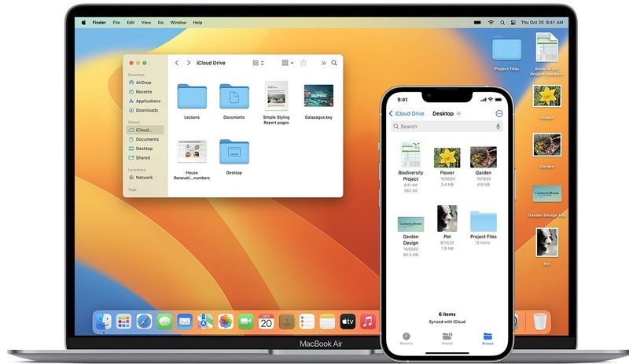Show battery status in menu bar
This screenshot has width=629, height=364.
(477, 23)
